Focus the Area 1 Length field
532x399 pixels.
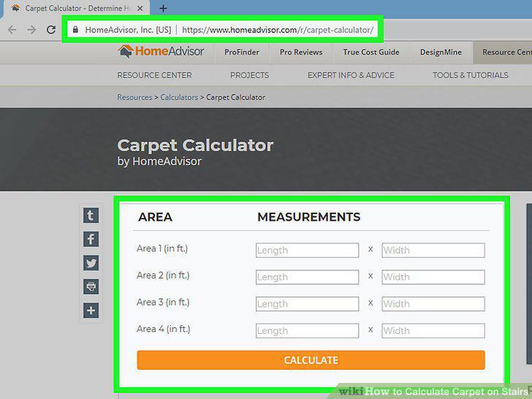[x=307, y=251]
